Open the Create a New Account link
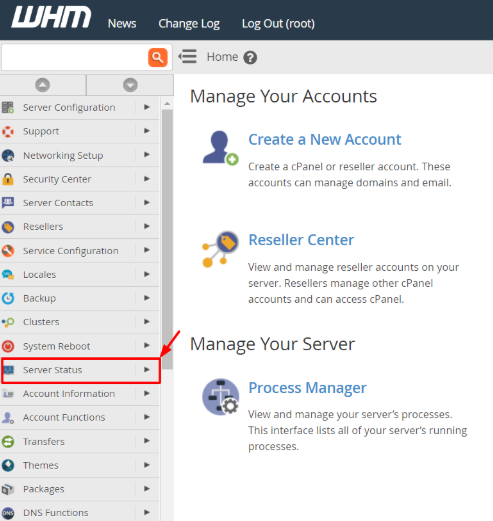 (x=325, y=139)
